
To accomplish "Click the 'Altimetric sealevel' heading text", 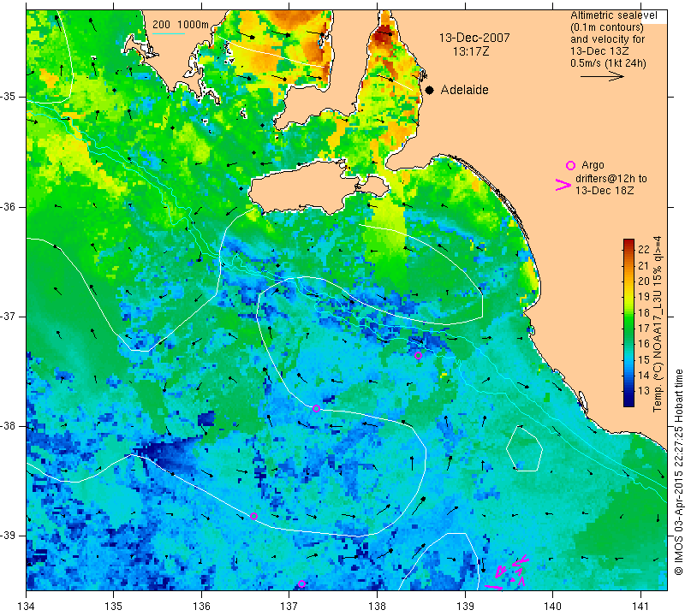I will click(614, 15).
